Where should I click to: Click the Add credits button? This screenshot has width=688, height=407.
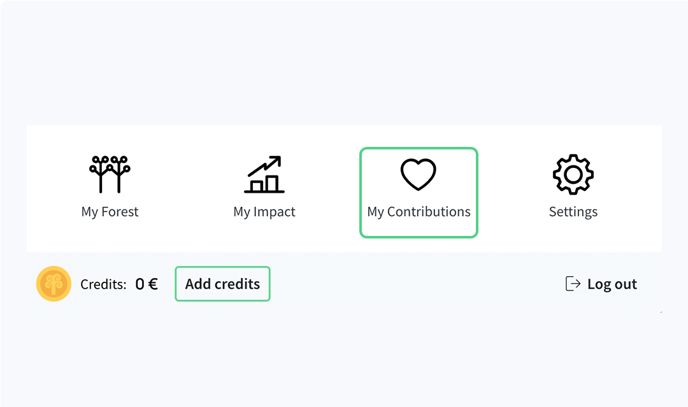[222, 284]
